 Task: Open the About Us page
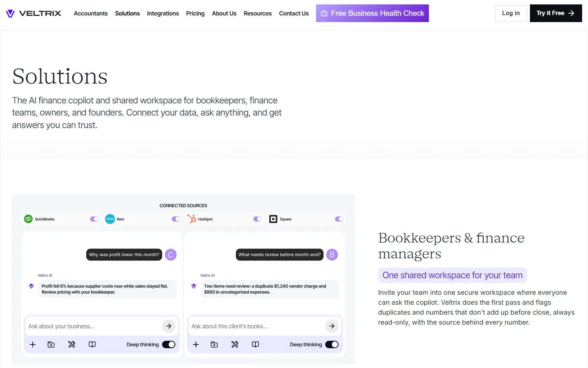coord(224,14)
